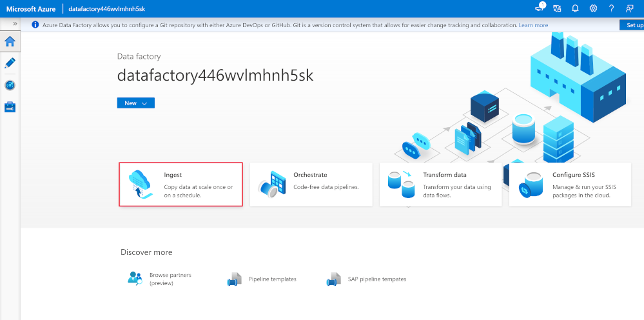Click the Set up button
644x320 pixels.
632,25
